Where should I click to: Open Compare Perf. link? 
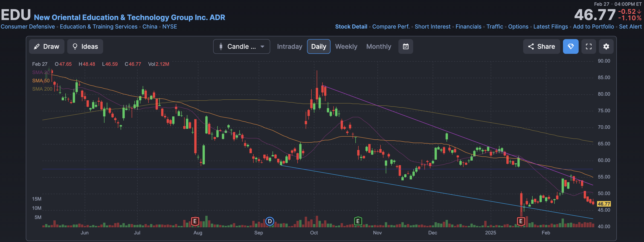point(391,27)
